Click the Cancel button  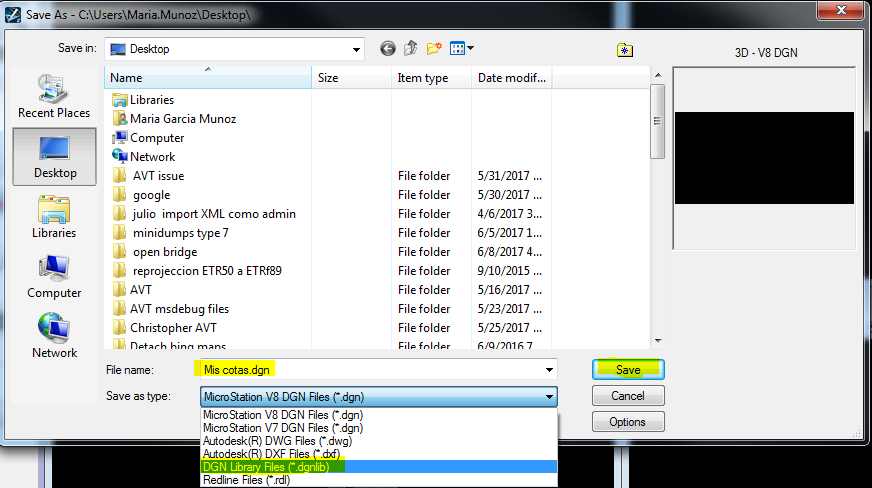click(x=628, y=396)
